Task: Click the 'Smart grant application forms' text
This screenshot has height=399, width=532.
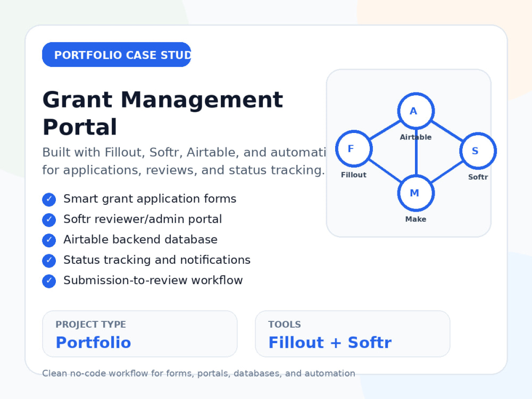Action: [149, 199]
